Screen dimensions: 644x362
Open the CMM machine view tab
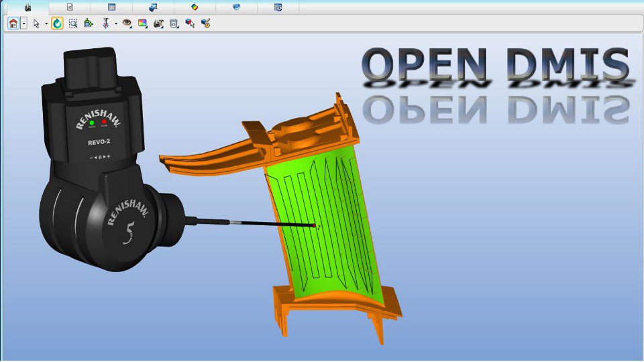(28, 7)
